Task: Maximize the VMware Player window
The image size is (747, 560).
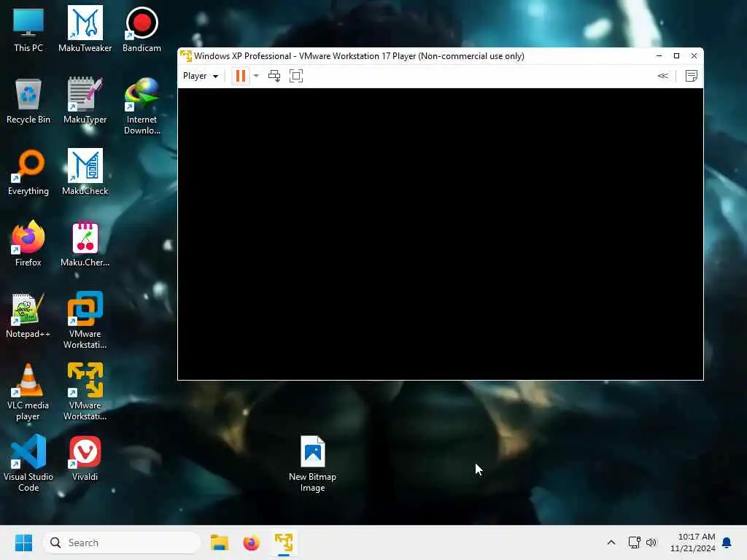Action: [676, 55]
